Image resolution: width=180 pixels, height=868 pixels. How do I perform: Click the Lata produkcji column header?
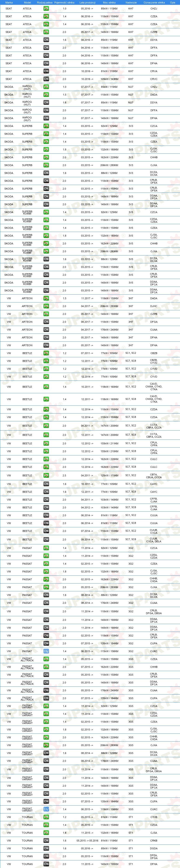pyautogui.click(x=87, y=2)
